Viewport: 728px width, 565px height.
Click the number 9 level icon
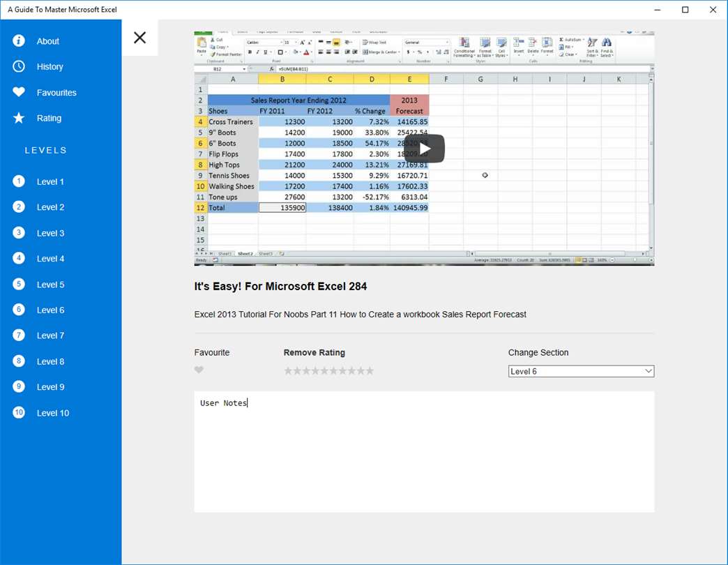click(x=19, y=386)
